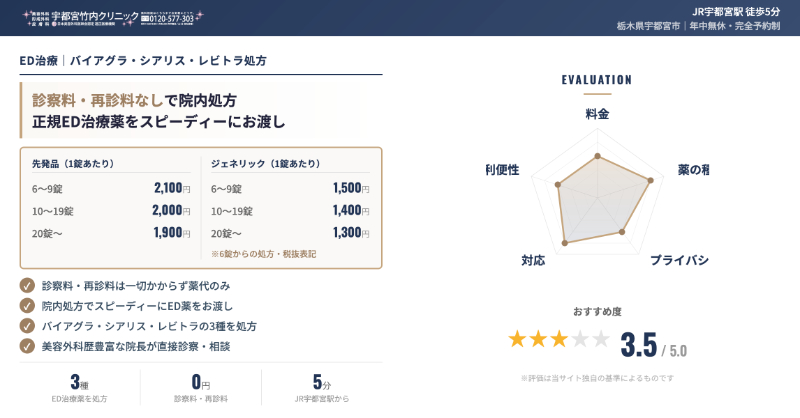Screen dimensions: 800x418
Task: Click the checkmark icon beside 診察料・再診料は一切かからず
Action: 27,285
